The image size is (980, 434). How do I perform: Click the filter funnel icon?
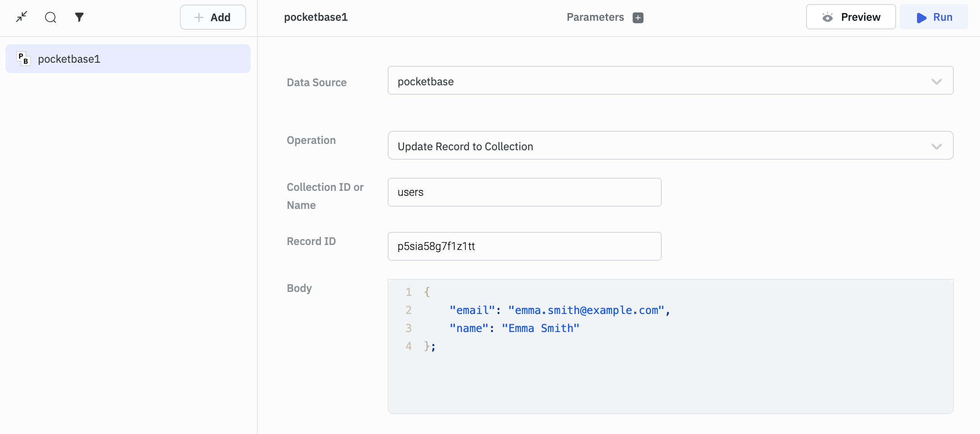[x=79, y=17]
